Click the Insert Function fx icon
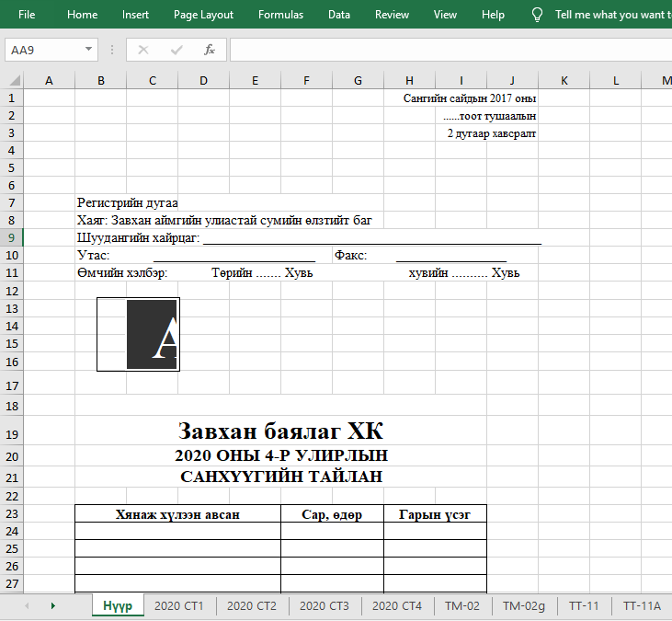Viewport: 672px width, 621px height. click(210, 50)
